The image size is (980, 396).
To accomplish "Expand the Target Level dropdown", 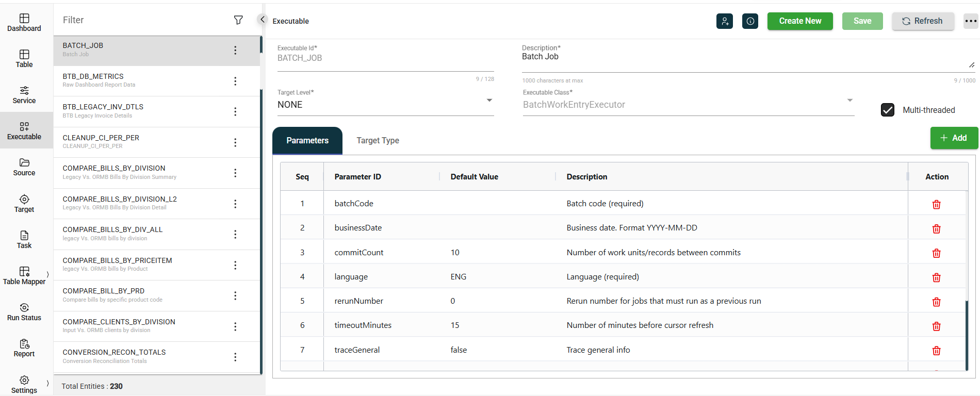I will coord(489,101).
